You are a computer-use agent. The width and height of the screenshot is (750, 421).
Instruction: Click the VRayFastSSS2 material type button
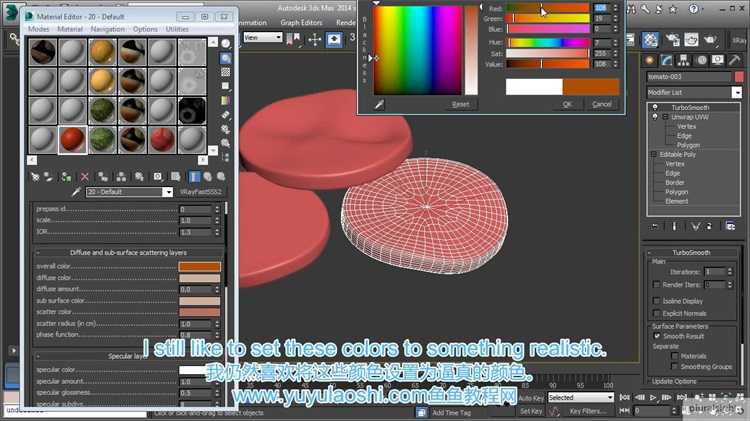[201, 192]
